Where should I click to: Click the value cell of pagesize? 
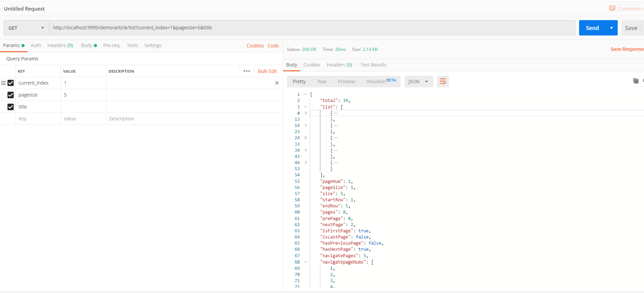coord(84,95)
